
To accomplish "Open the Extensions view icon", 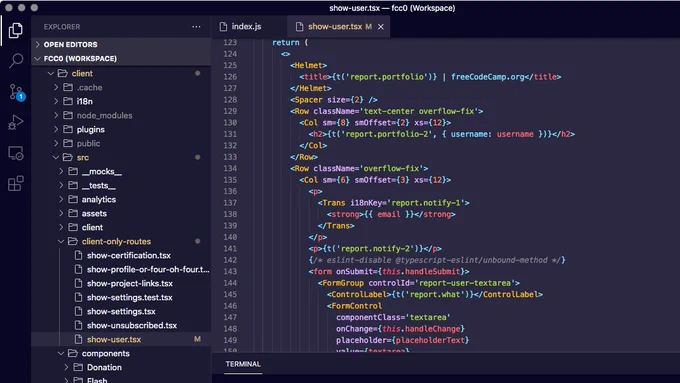I will coord(16,183).
